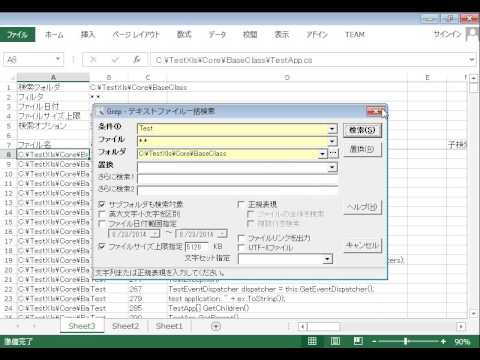The image size is (480, 360).
Task: Click the zoom out minus icon
Action: pos(374,341)
